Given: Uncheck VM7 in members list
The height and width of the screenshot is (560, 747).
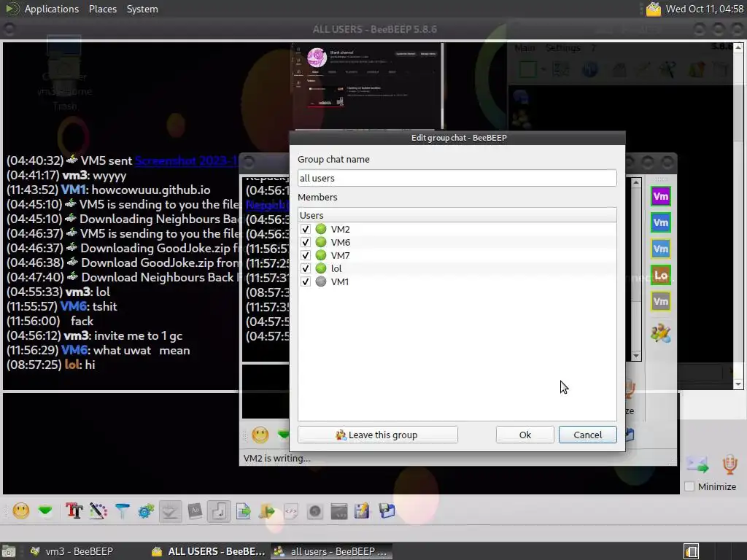Looking at the screenshot, I should pos(306,255).
